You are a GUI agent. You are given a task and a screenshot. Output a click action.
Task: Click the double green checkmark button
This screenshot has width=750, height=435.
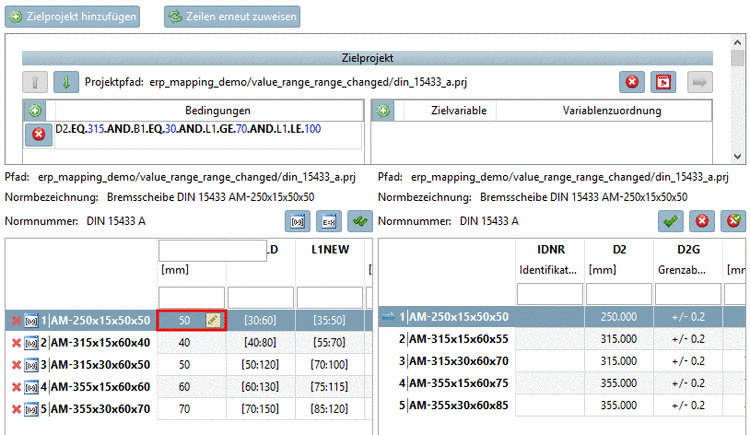(x=360, y=221)
